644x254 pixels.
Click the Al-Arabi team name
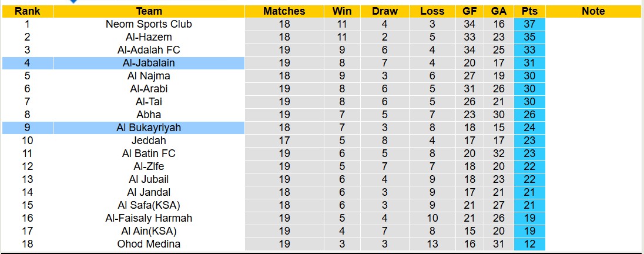[149, 89]
